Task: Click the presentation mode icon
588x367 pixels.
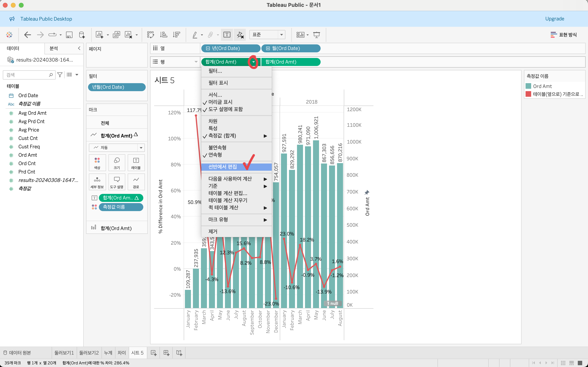Action: click(317, 35)
